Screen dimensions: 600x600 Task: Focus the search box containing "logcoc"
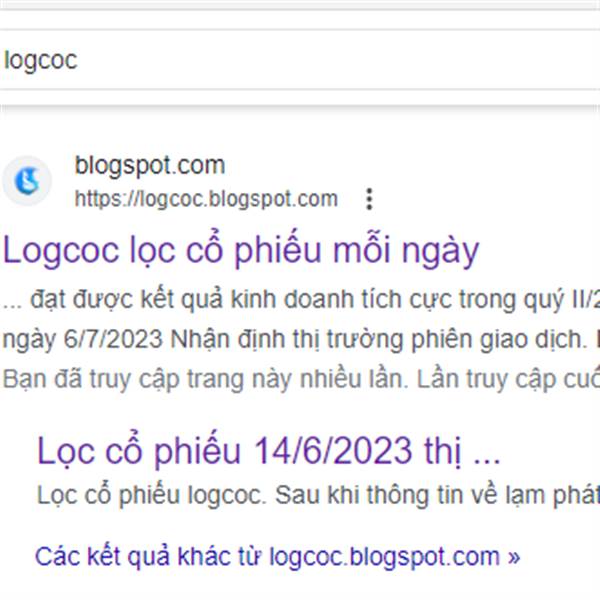(300, 60)
